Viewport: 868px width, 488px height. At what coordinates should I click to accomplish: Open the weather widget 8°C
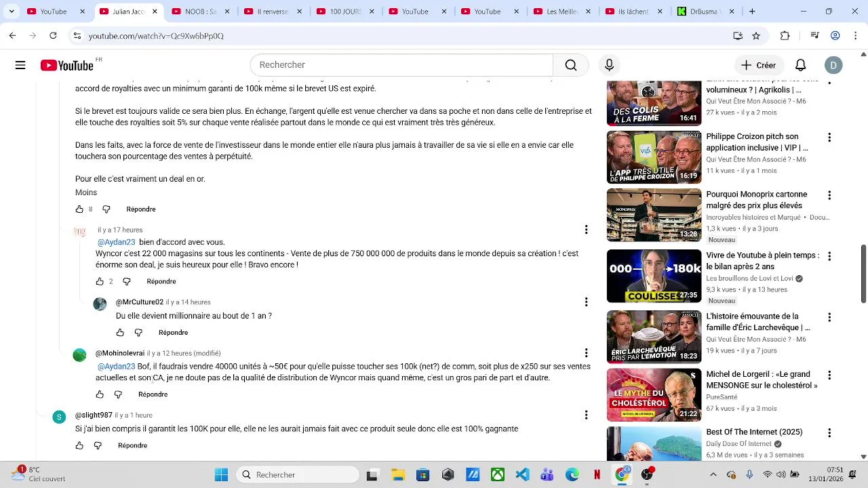pos(39,474)
